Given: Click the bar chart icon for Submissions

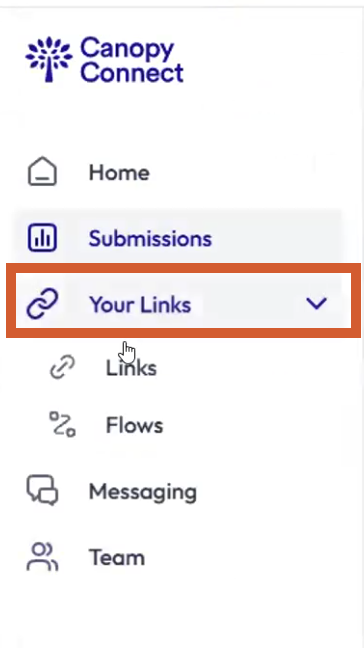Looking at the screenshot, I should point(42,238).
